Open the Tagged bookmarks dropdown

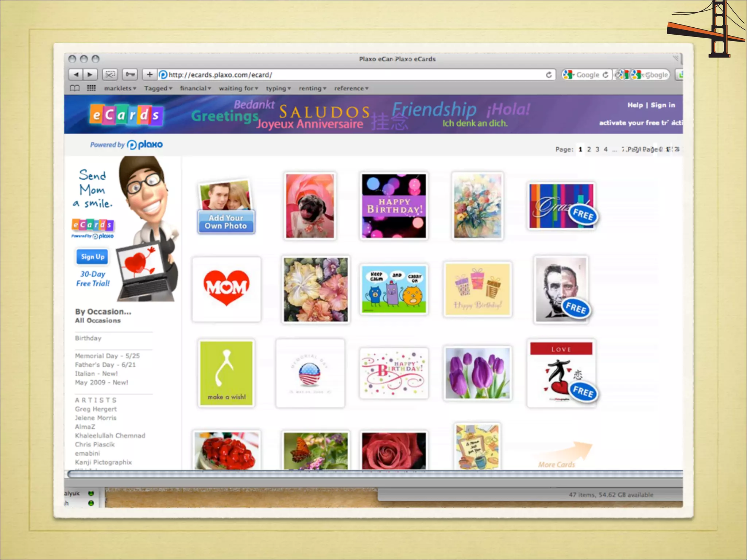tap(158, 88)
